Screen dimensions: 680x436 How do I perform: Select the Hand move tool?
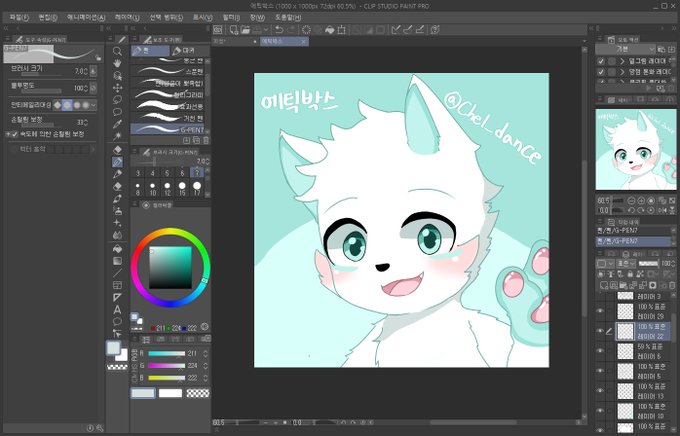pyautogui.click(x=117, y=63)
